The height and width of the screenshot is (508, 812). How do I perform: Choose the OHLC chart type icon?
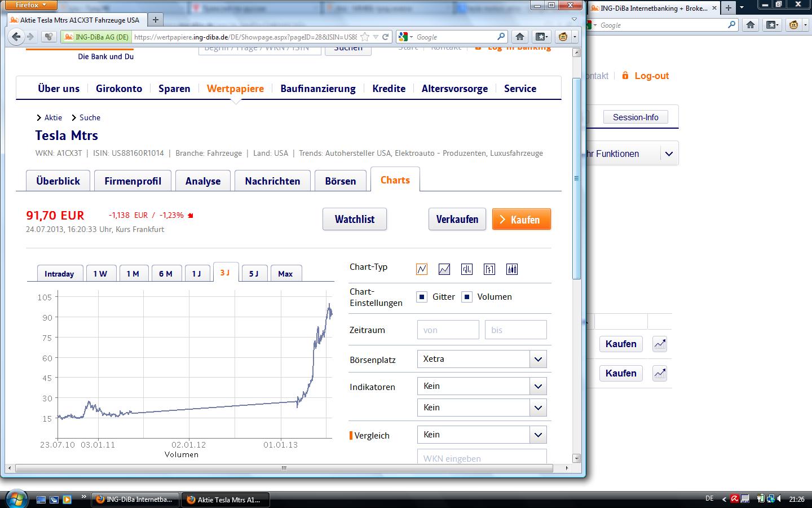click(x=489, y=269)
